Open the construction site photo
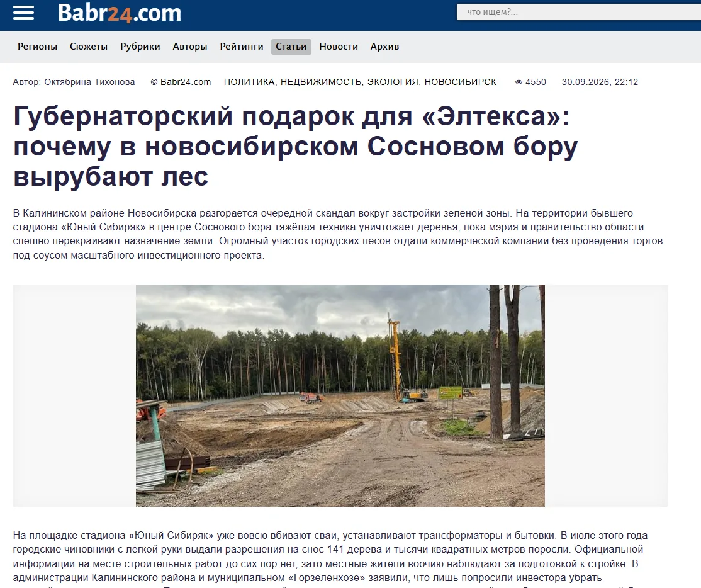The image size is (701, 588). [340, 395]
